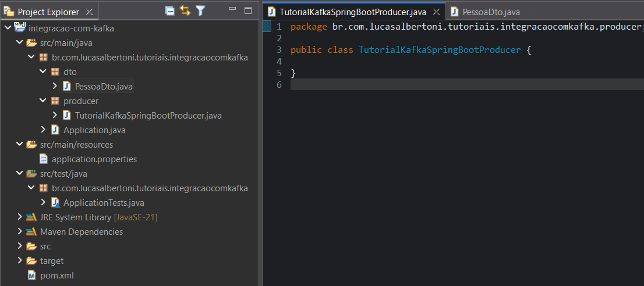Click the ApplicationTests.java file icon

[55, 203]
